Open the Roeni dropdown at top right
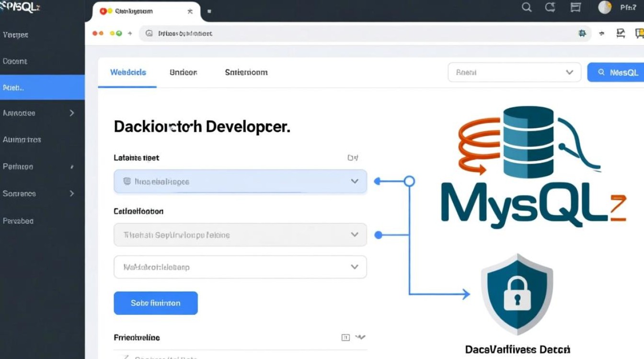Screen dimensions: 644x359 [514, 72]
